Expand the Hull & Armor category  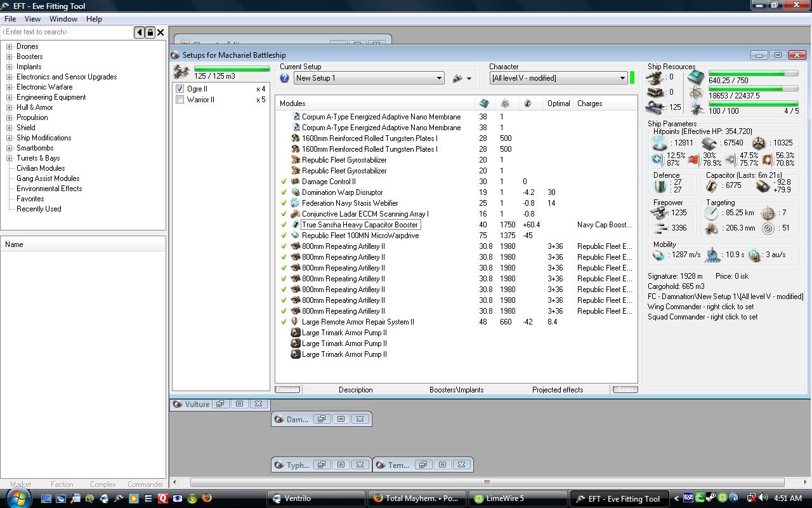coord(10,107)
